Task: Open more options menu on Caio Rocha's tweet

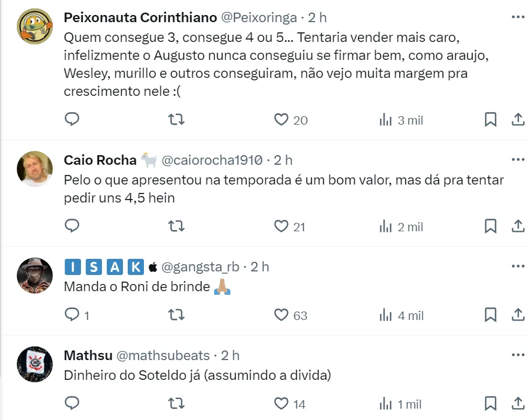Action: click(x=518, y=160)
